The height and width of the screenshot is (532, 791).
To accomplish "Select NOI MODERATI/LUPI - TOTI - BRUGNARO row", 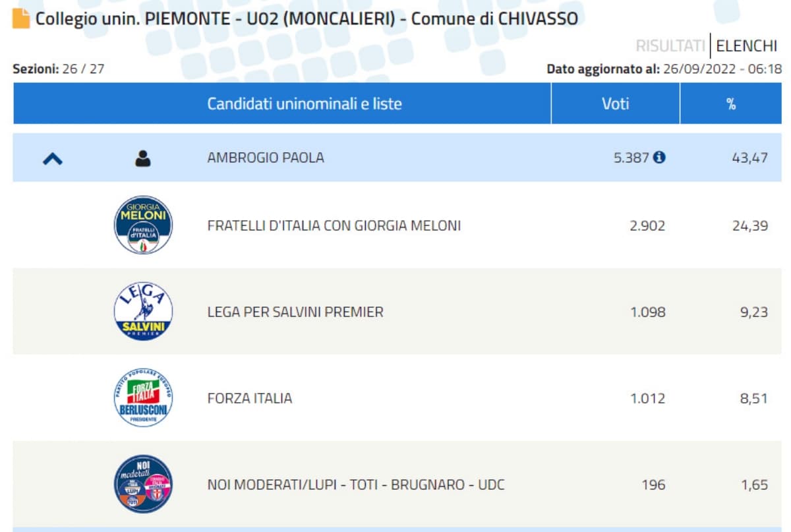I will (356, 485).
